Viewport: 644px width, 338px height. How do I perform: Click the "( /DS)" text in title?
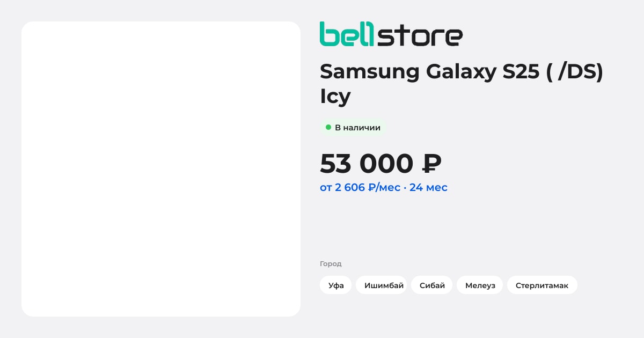pos(575,71)
